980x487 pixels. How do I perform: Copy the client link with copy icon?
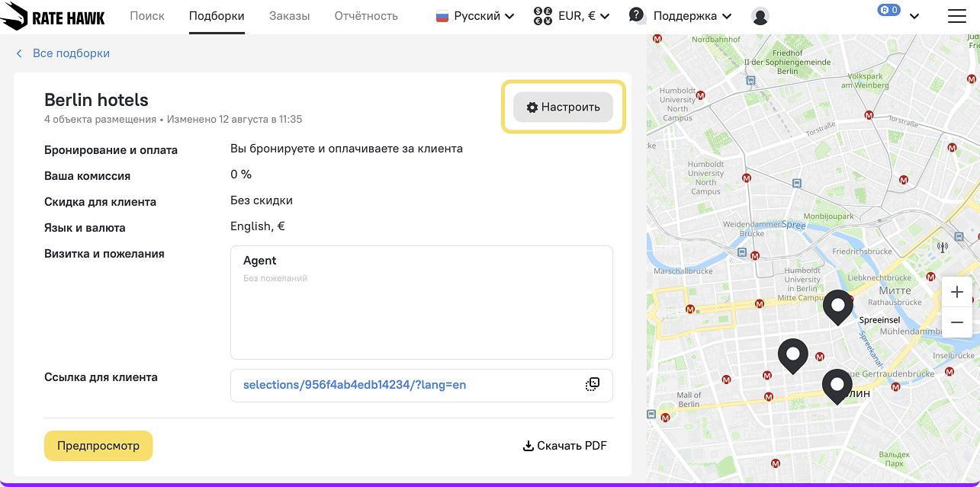(593, 385)
